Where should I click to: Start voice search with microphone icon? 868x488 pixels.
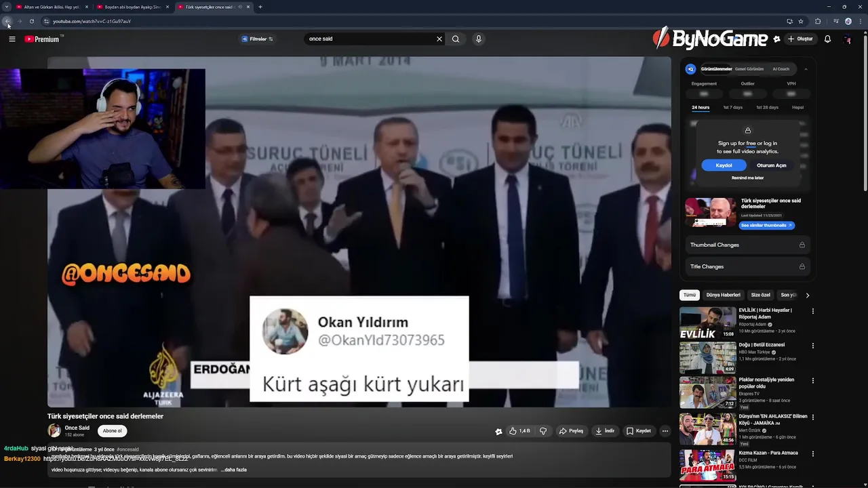[x=479, y=39]
